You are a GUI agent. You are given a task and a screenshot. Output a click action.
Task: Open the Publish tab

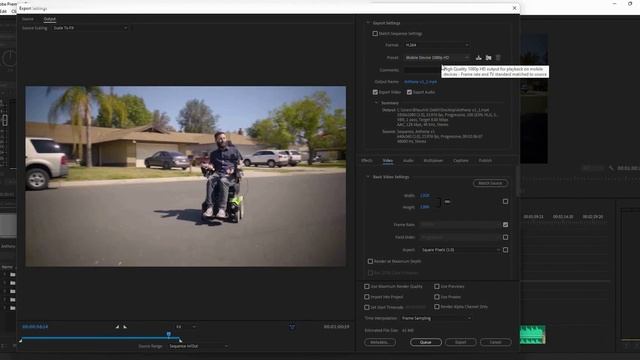[485, 160]
